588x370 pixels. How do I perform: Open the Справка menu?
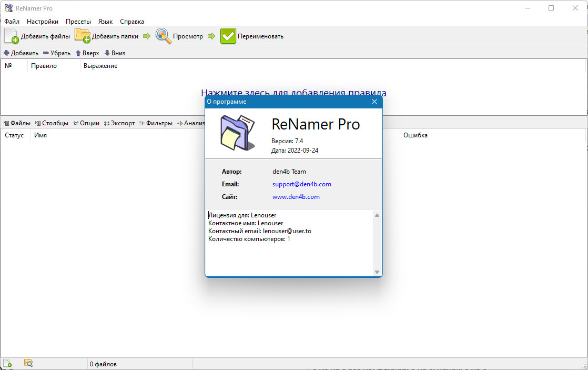point(131,22)
